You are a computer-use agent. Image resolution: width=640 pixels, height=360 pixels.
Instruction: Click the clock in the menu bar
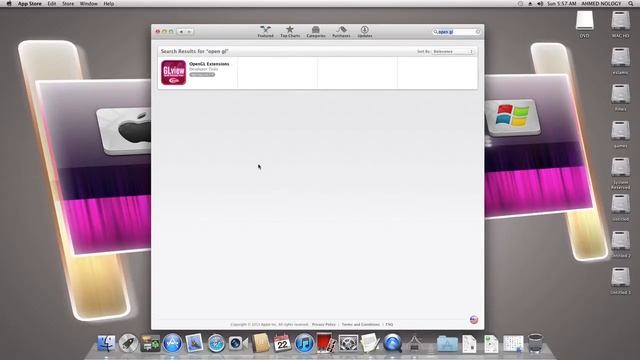pos(562,3)
